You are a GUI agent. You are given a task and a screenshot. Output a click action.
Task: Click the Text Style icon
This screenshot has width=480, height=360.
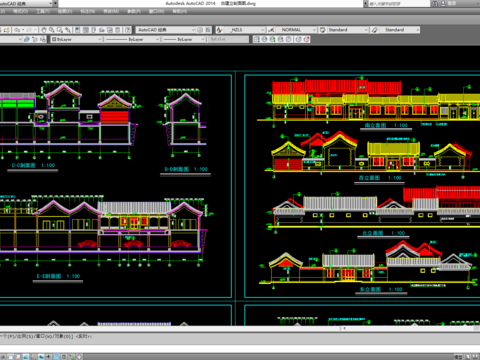219,30
